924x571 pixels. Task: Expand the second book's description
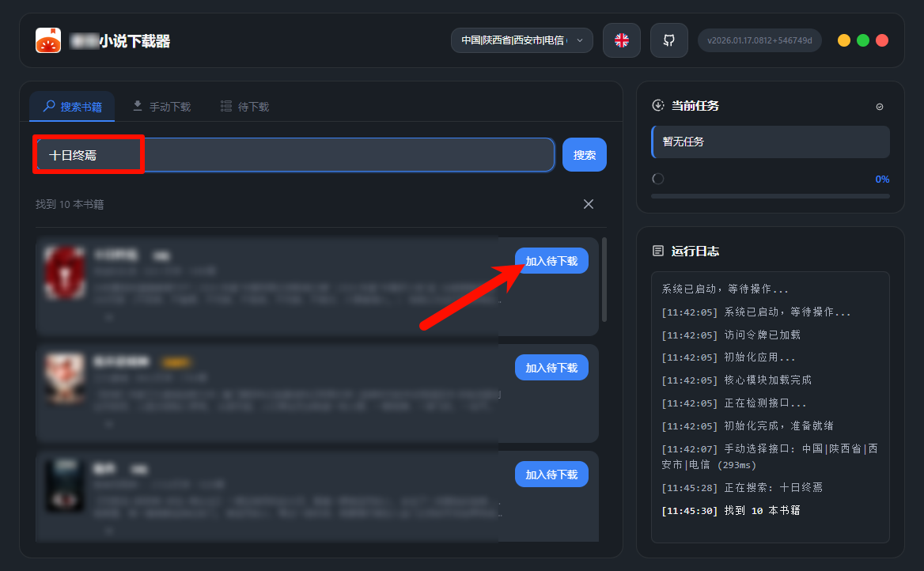tap(108, 424)
